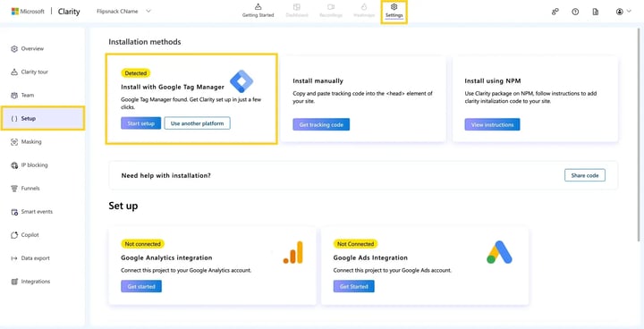Viewport: 644px width, 329px height.
Task: Click the Data export arrow icon
Action: coord(14,258)
